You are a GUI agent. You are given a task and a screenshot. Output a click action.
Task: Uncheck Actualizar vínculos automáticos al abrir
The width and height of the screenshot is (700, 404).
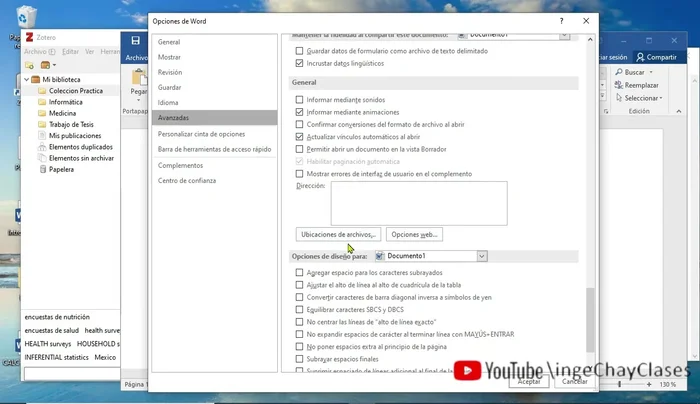click(x=299, y=136)
